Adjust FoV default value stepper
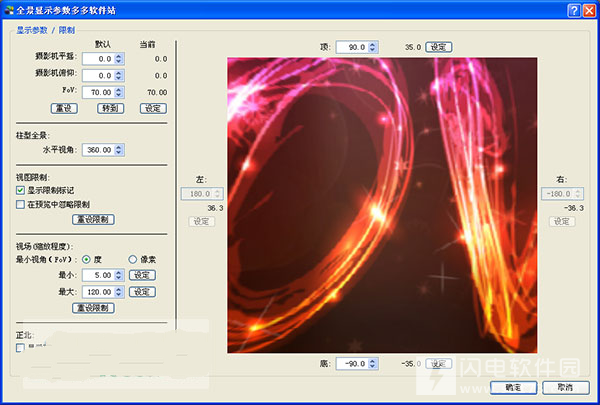 [x=119, y=92]
